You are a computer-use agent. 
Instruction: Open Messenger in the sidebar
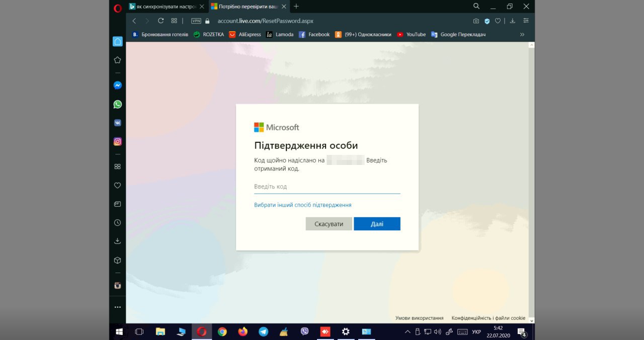pyautogui.click(x=117, y=86)
